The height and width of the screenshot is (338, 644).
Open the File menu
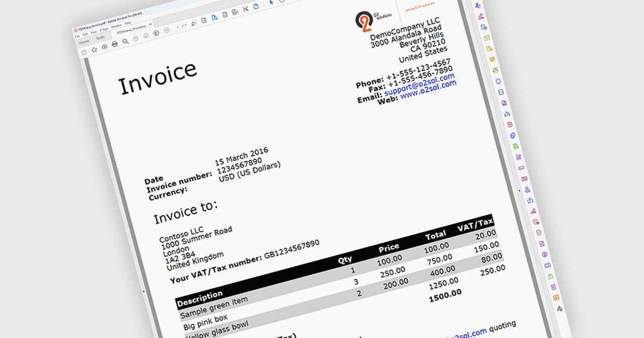click(77, 36)
